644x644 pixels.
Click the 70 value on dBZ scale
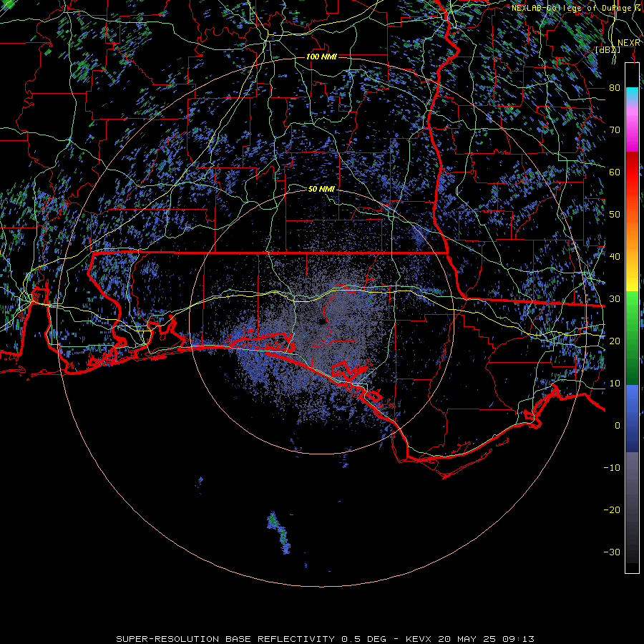coord(615,130)
